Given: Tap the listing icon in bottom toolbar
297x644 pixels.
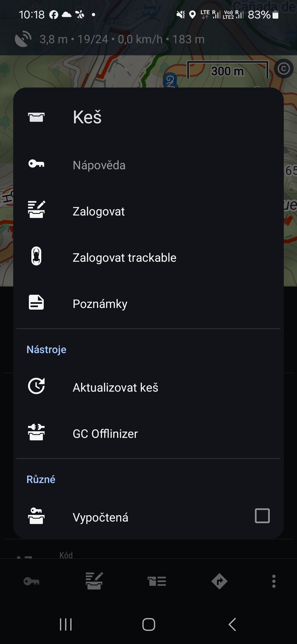Looking at the screenshot, I should tap(157, 581).
